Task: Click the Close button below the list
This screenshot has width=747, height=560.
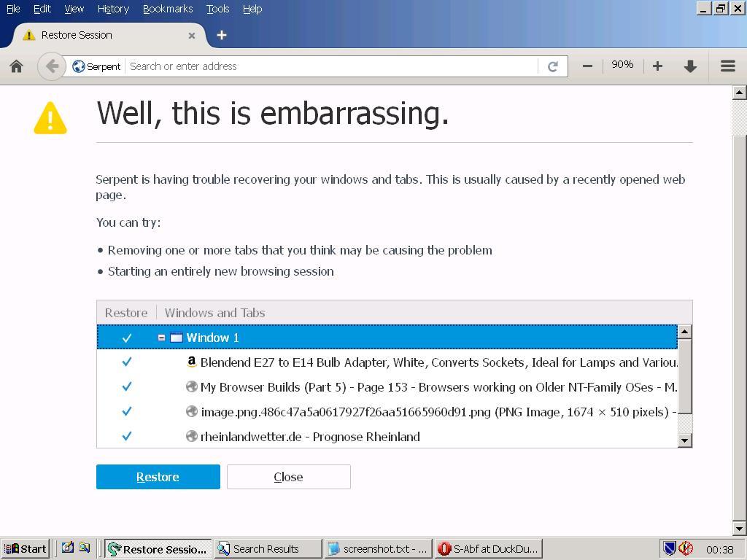Action: [x=289, y=477]
